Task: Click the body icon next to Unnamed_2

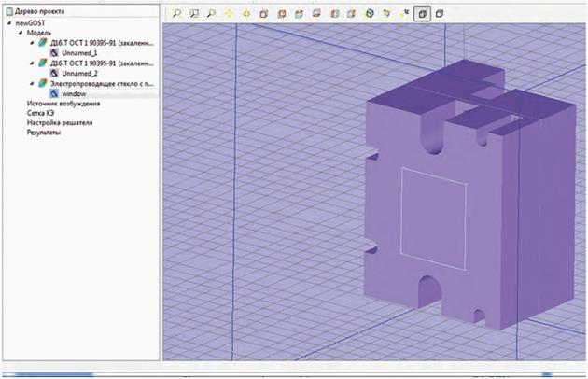Action: coord(54,73)
